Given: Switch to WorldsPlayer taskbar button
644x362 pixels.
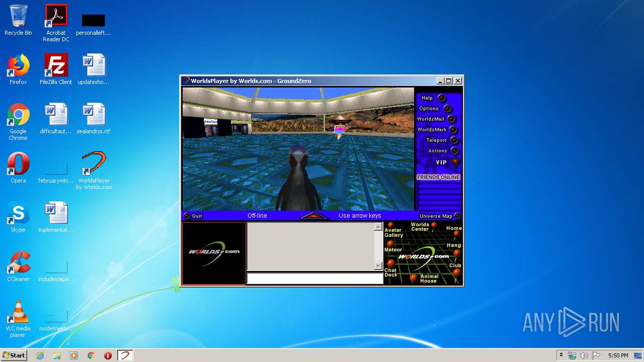Looking at the screenshot, I should 125,355.
